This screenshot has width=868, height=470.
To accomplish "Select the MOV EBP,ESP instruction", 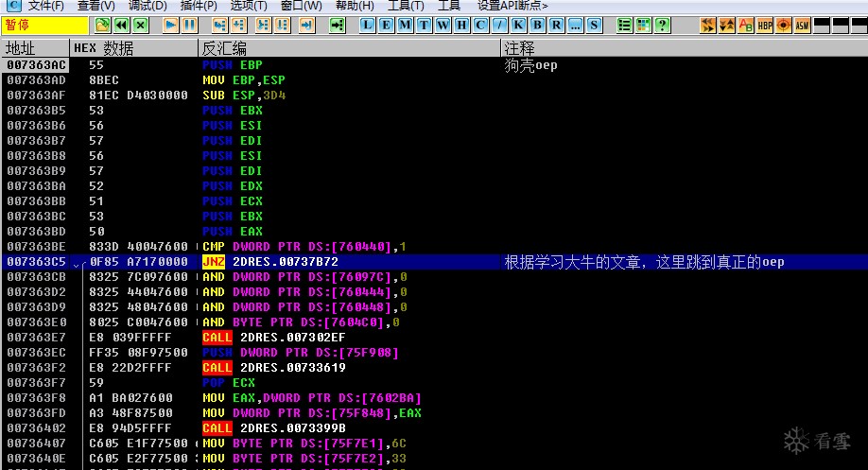I will (x=244, y=80).
